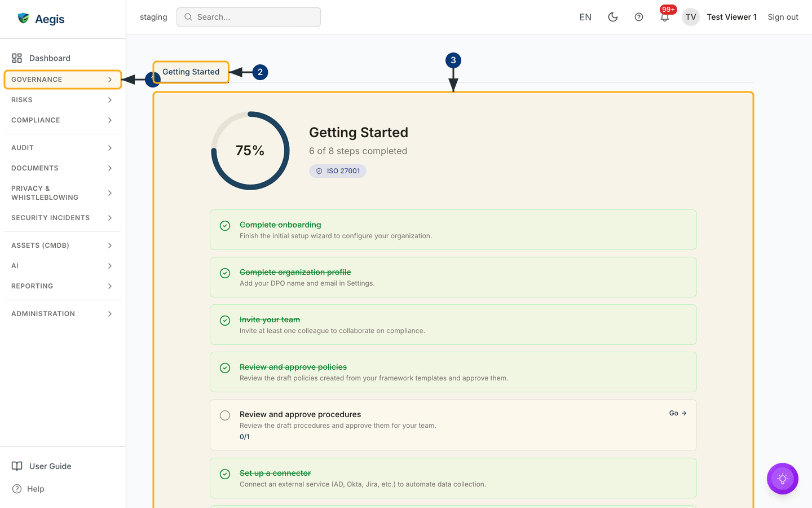Click the search magnifier icon
This screenshot has height=508, width=812.
tap(188, 17)
